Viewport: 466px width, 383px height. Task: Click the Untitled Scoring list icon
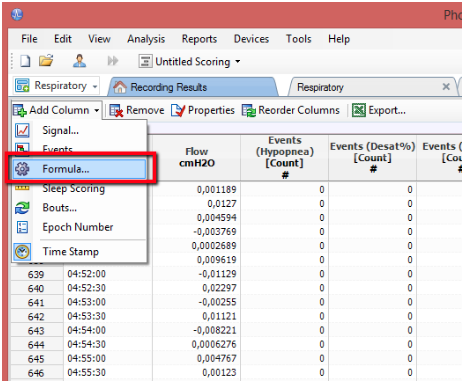tap(145, 62)
